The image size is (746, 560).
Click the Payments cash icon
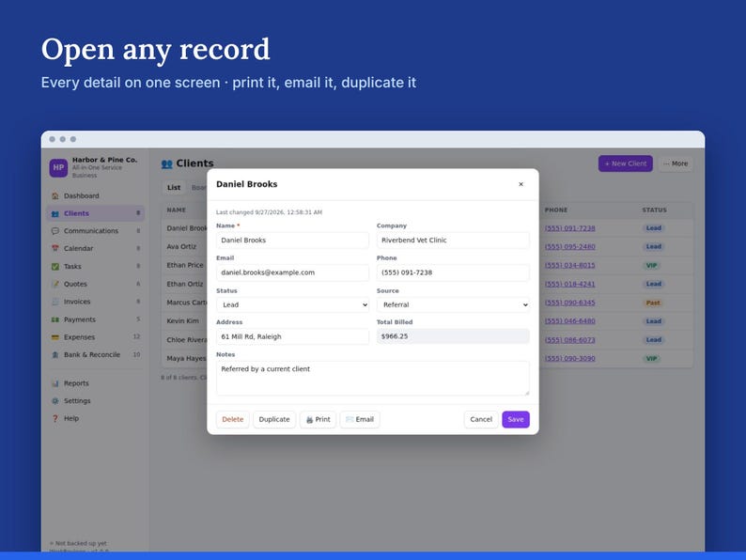(x=55, y=319)
